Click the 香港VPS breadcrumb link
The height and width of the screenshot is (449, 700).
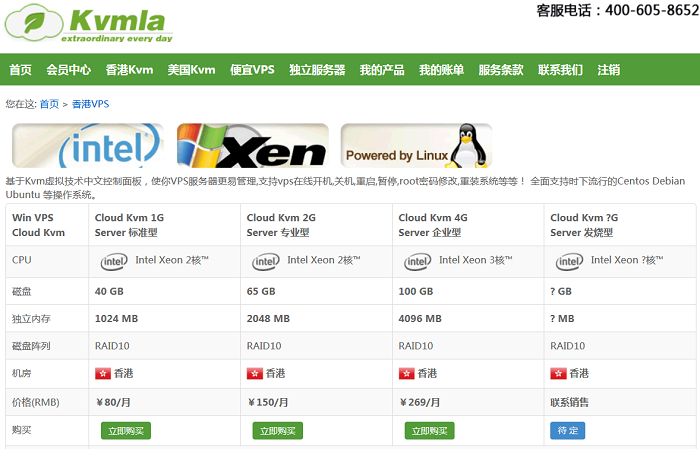91,104
